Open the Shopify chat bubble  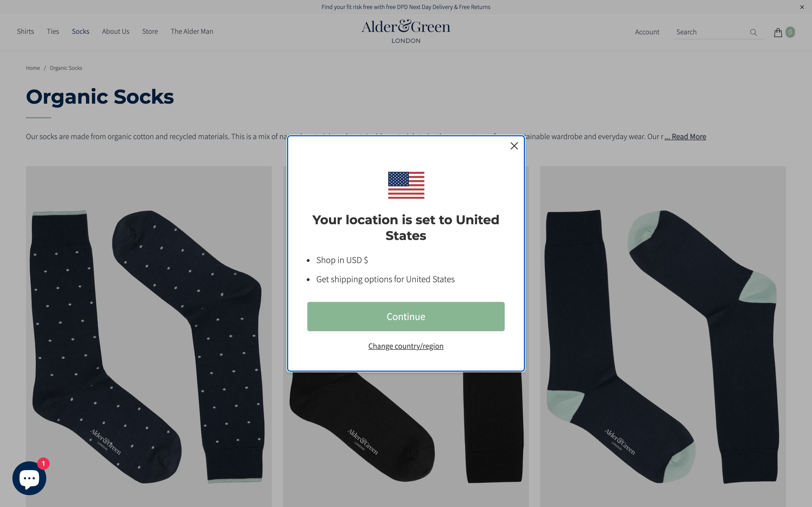(x=29, y=478)
